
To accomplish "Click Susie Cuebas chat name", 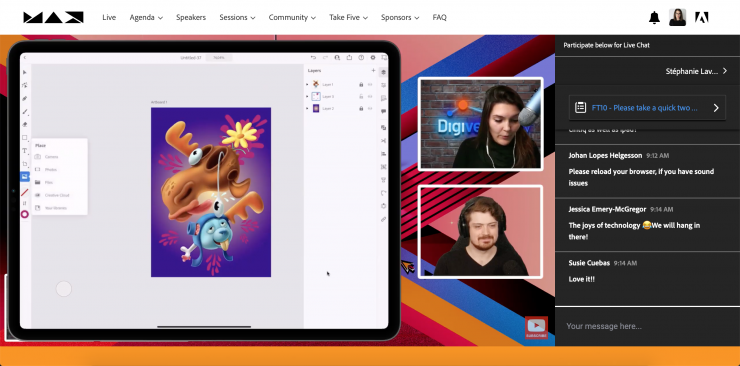I will pyautogui.click(x=589, y=263).
